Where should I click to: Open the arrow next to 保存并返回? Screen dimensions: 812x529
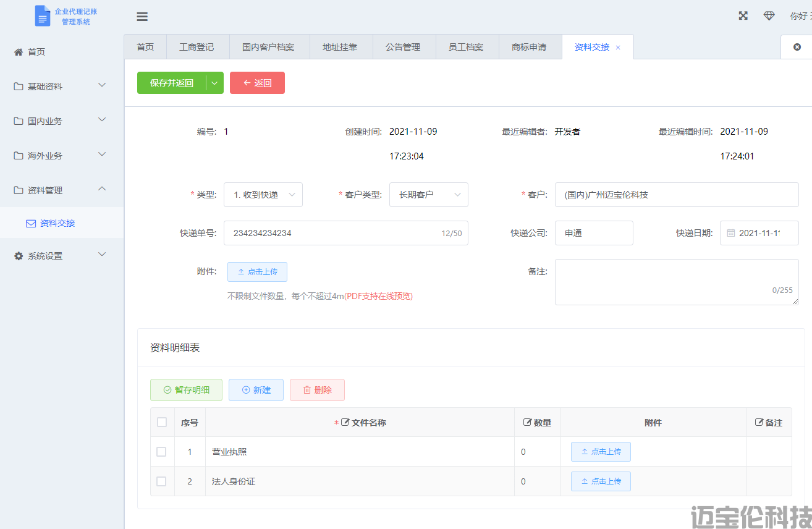(x=214, y=83)
